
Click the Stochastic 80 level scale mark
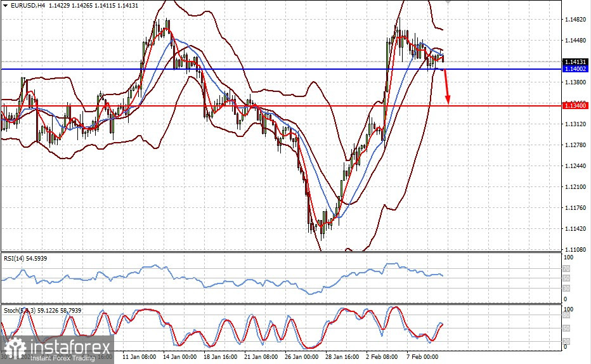[566, 316]
